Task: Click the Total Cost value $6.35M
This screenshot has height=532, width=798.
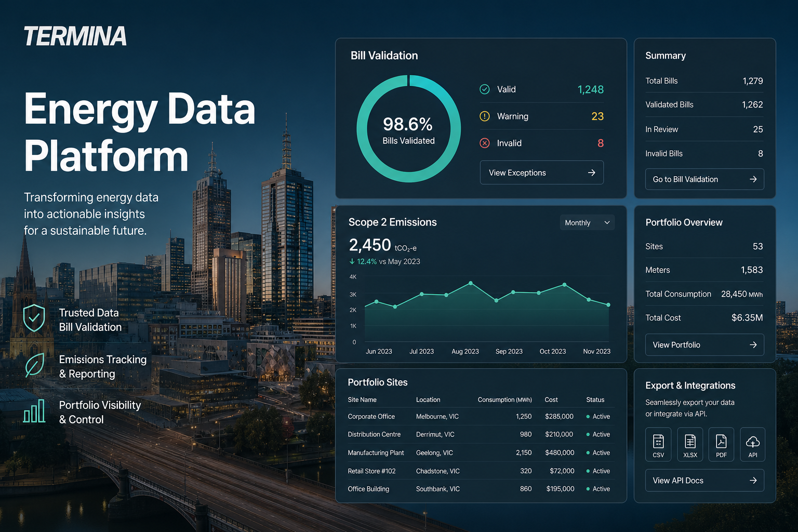Action: (x=747, y=317)
